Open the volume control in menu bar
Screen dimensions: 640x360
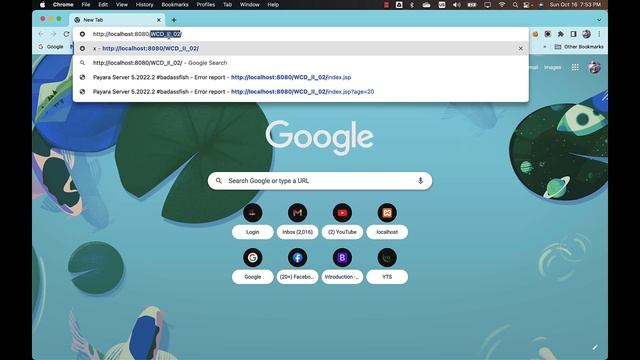click(x=457, y=5)
